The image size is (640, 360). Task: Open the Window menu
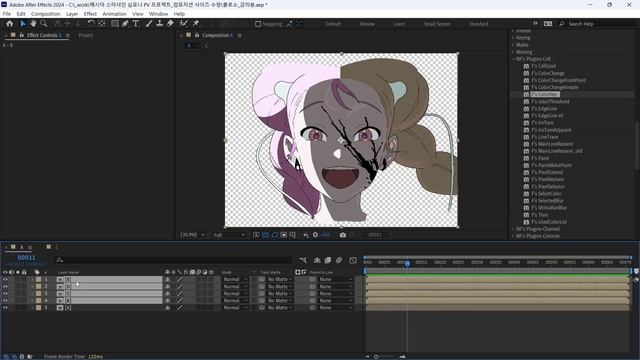(158, 14)
